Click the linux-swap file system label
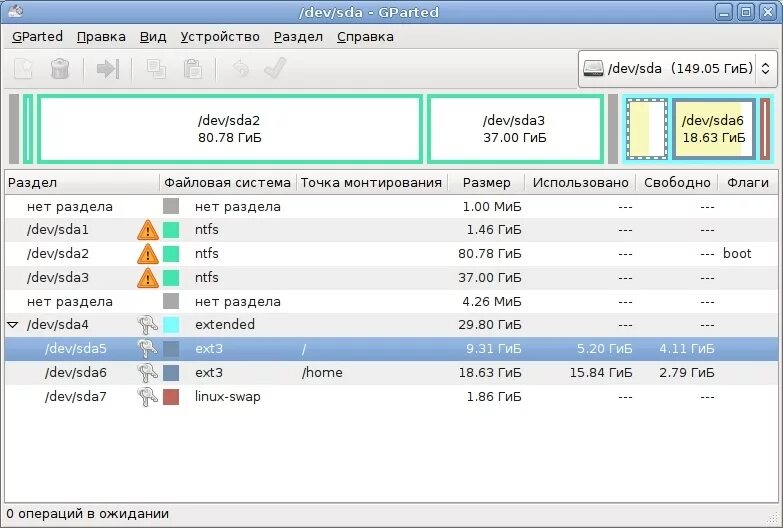 [x=228, y=397]
